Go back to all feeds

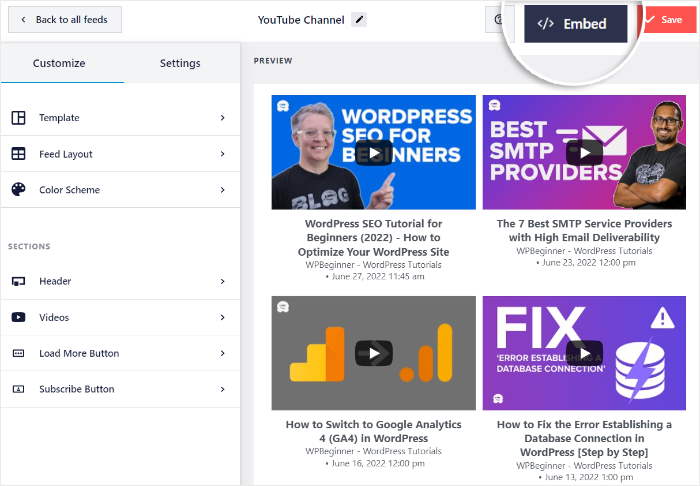[64, 20]
